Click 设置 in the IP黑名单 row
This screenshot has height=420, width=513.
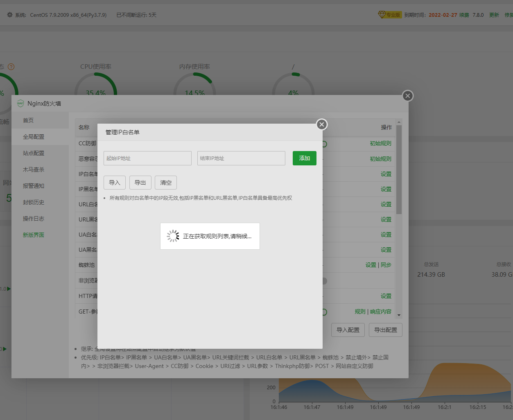point(386,189)
